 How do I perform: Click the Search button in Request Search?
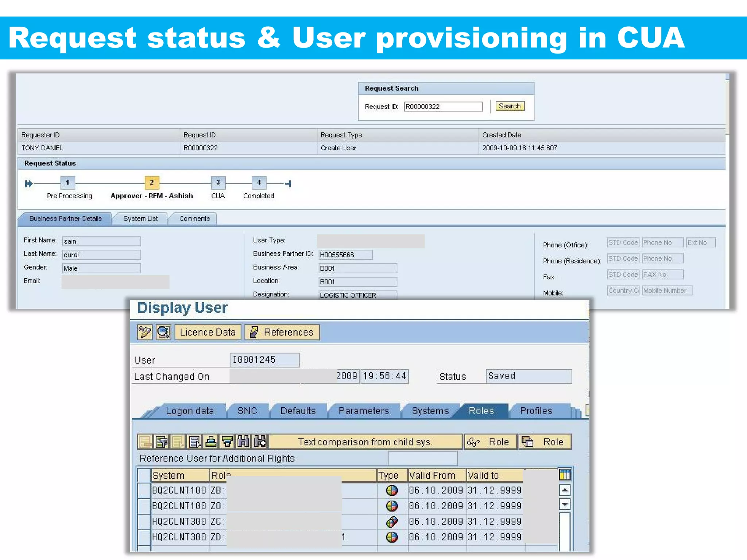click(x=510, y=106)
